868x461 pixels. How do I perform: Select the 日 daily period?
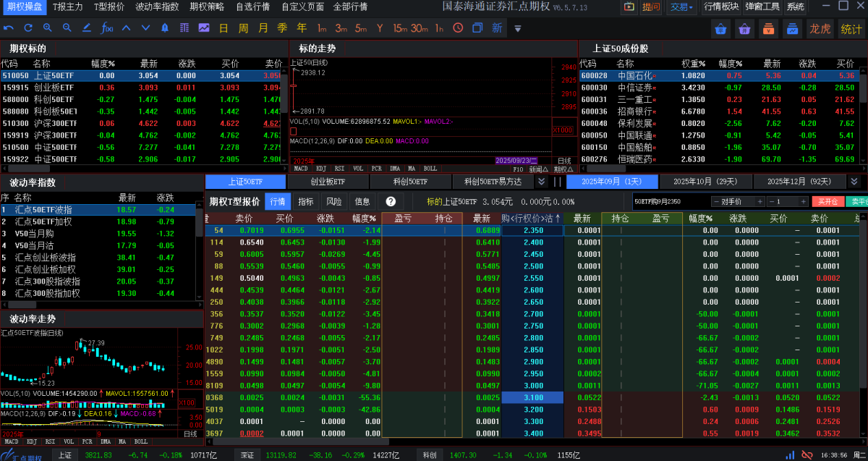pyautogui.click(x=224, y=28)
